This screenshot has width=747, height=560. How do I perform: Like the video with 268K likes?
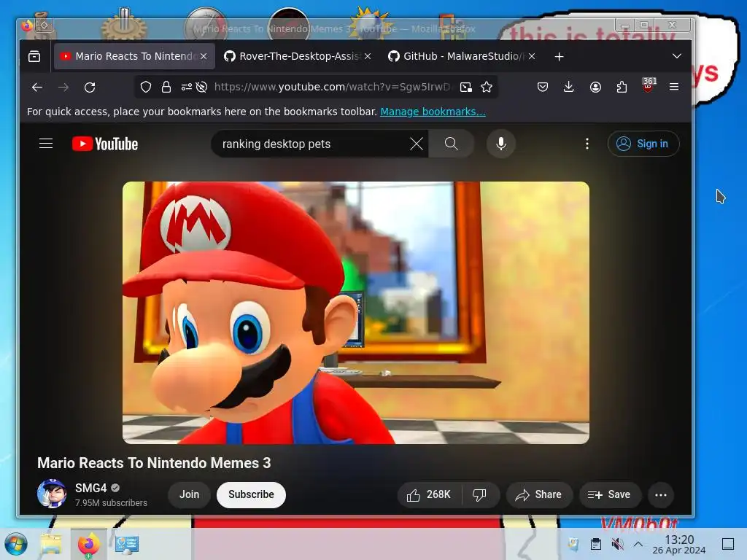(x=429, y=495)
